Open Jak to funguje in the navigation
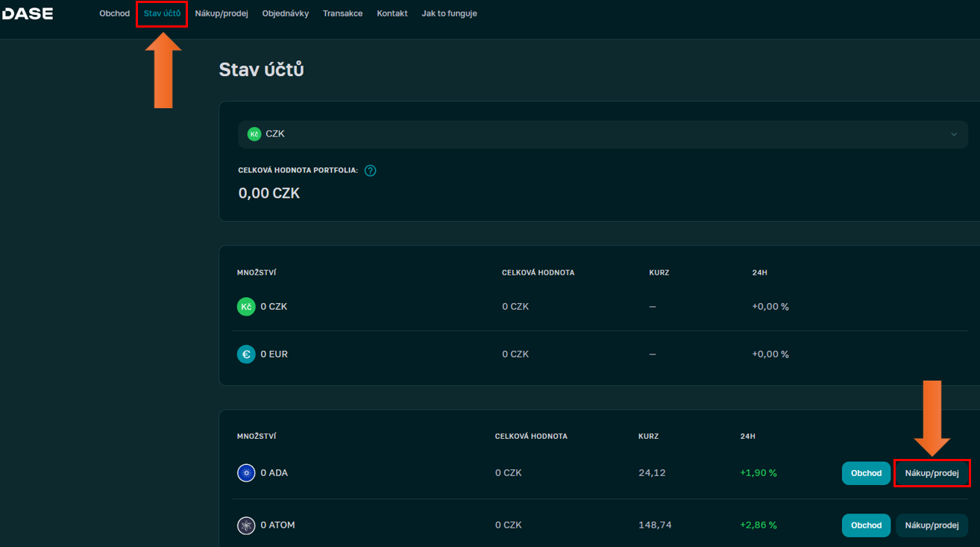Screen dimensions: 980x547 pos(449,13)
